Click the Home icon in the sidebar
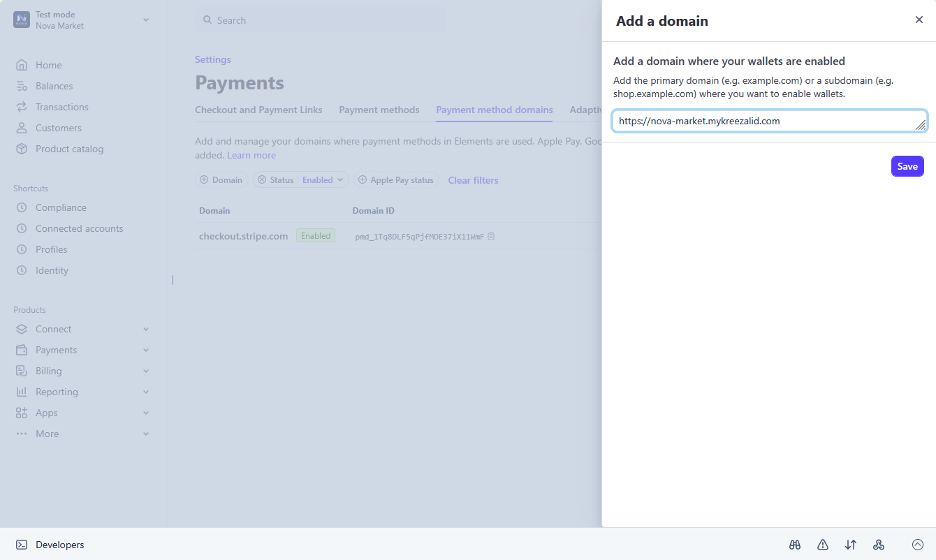Viewport: 936px width, 560px height. click(x=22, y=65)
